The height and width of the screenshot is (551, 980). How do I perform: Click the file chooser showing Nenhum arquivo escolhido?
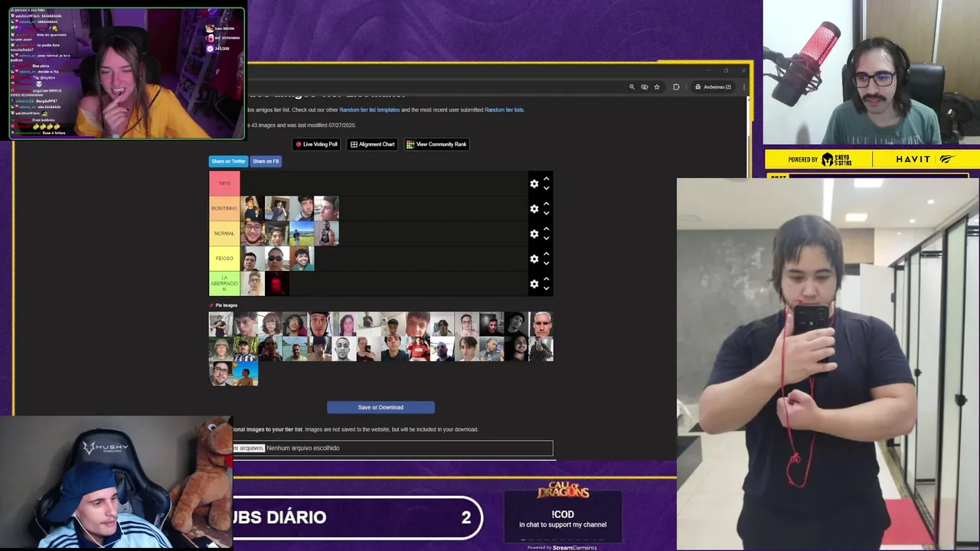tap(392, 448)
